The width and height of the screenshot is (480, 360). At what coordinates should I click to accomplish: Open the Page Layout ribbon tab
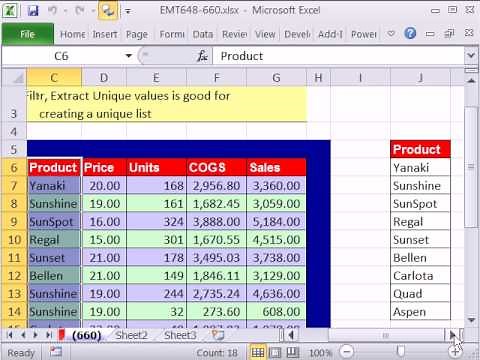coord(137,34)
